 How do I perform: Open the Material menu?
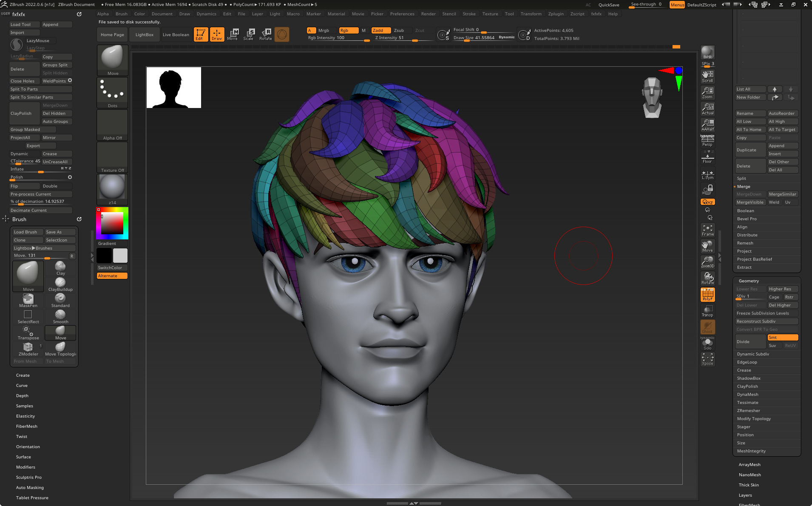point(336,14)
